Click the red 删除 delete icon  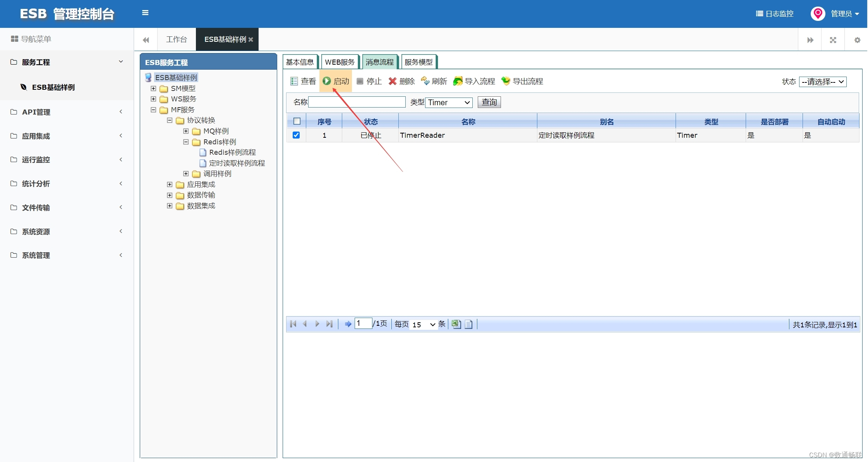point(393,81)
